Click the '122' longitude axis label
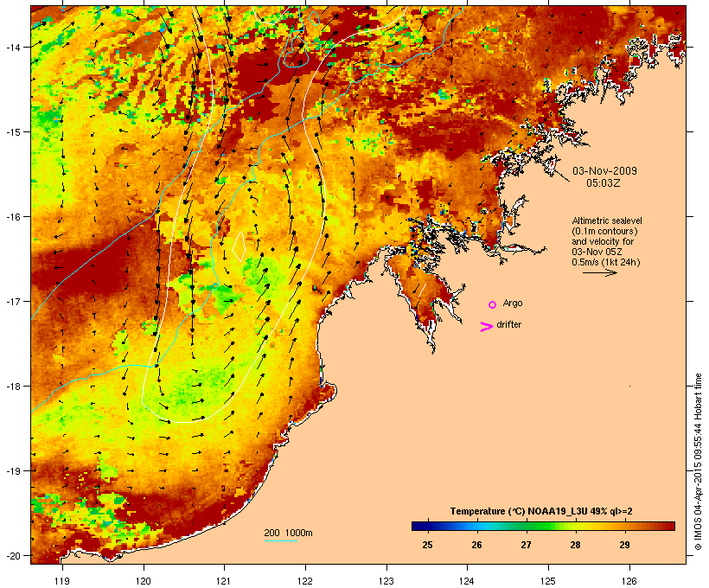 pos(305,581)
